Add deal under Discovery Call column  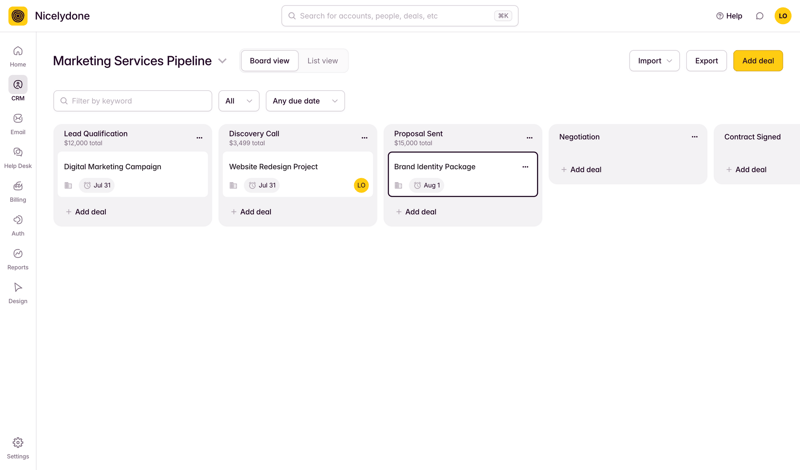[251, 212]
